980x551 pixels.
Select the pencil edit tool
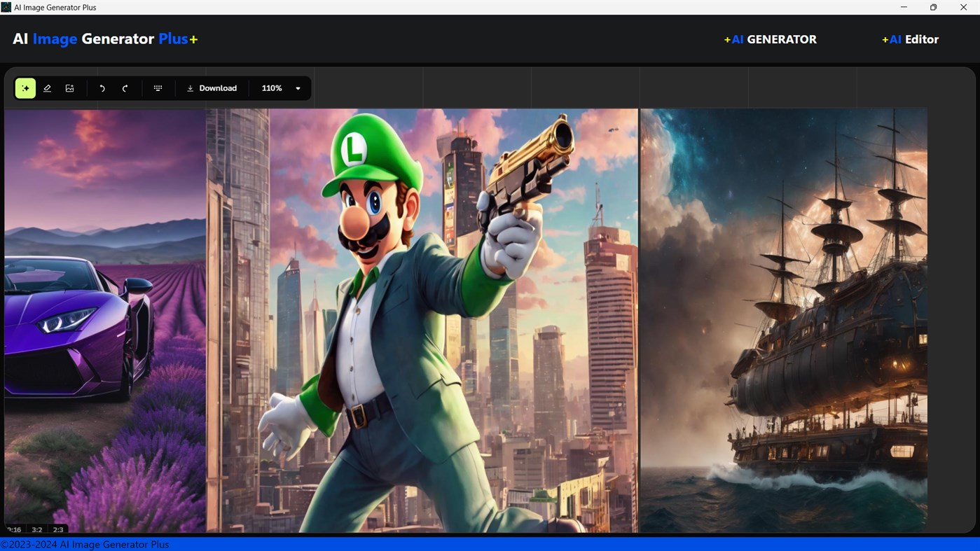tap(48, 88)
